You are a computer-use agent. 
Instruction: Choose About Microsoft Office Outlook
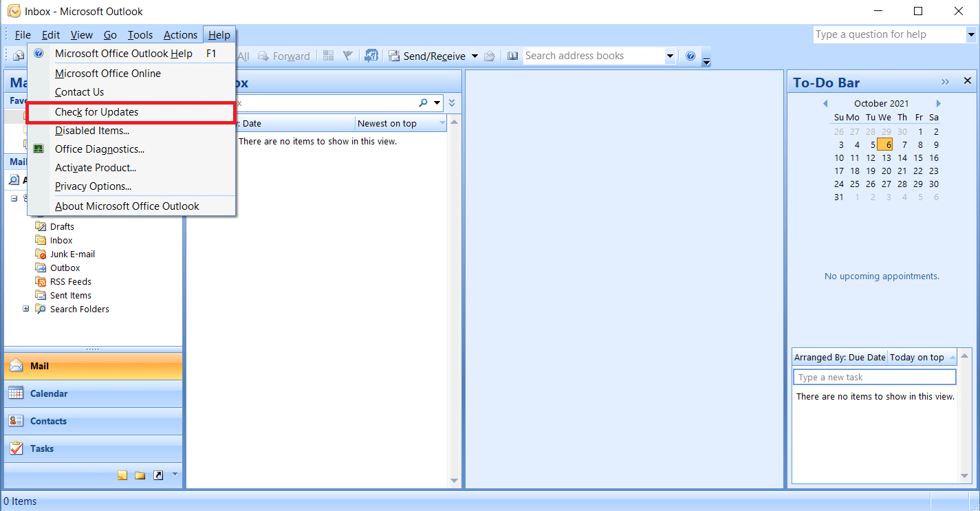127,206
